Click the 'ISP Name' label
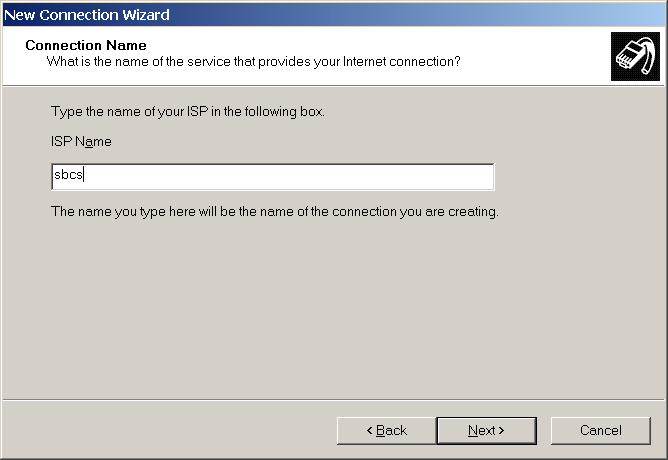 [81, 141]
